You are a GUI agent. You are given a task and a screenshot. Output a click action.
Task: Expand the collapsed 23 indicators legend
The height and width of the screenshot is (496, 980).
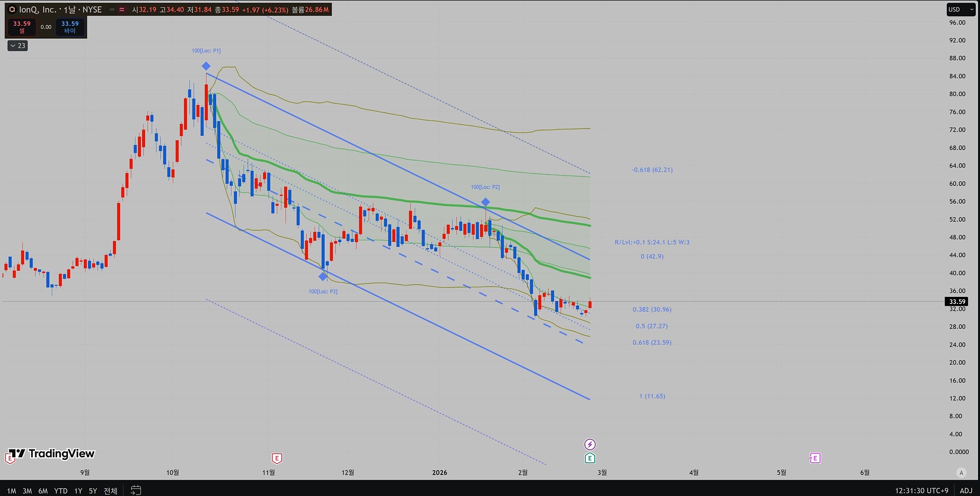pyautogui.click(x=18, y=46)
